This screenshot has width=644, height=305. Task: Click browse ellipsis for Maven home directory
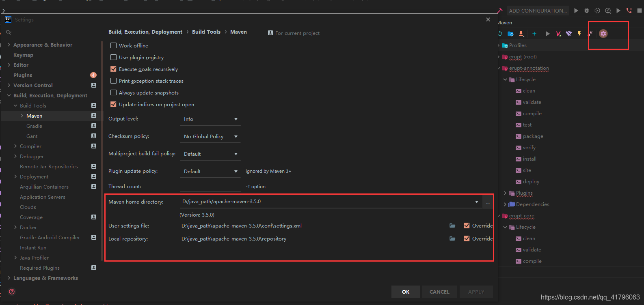(x=488, y=202)
